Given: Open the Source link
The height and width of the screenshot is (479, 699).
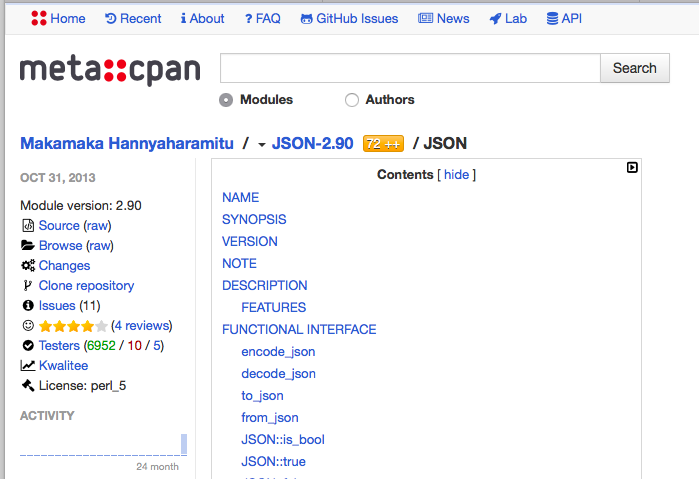Looking at the screenshot, I should click(x=59, y=225).
